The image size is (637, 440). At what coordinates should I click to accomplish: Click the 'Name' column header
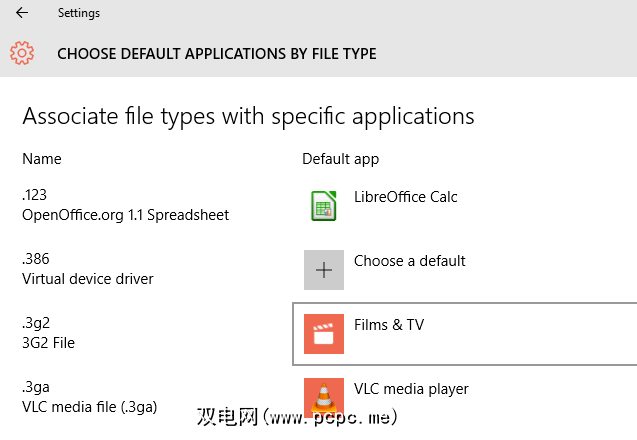point(42,159)
